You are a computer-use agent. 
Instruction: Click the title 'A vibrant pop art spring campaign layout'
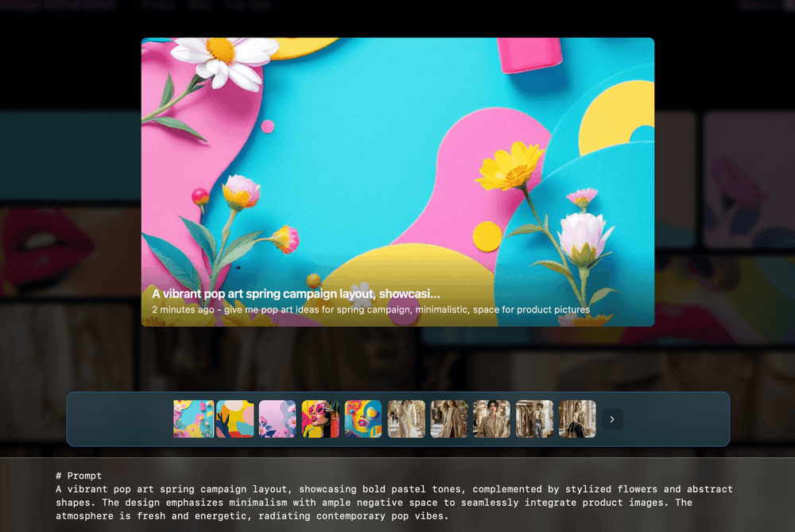coord(296,293)
